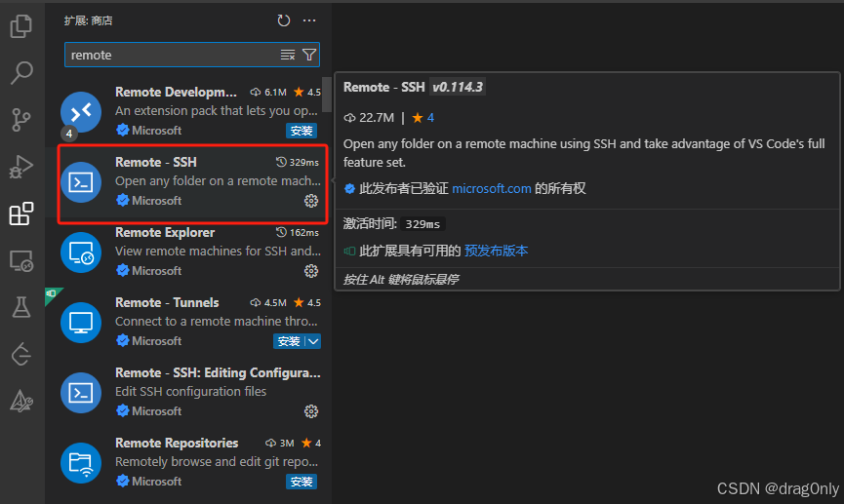Open the microsoft.com link in tooltip
Image resolution: width=844 pixels, height=504 pixels.
492,188
